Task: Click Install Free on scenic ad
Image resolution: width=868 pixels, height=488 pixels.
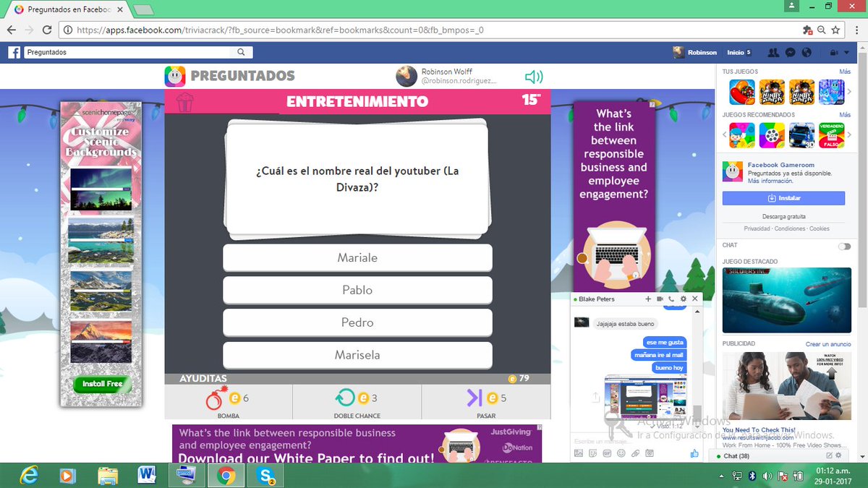Action: point(103,384)
